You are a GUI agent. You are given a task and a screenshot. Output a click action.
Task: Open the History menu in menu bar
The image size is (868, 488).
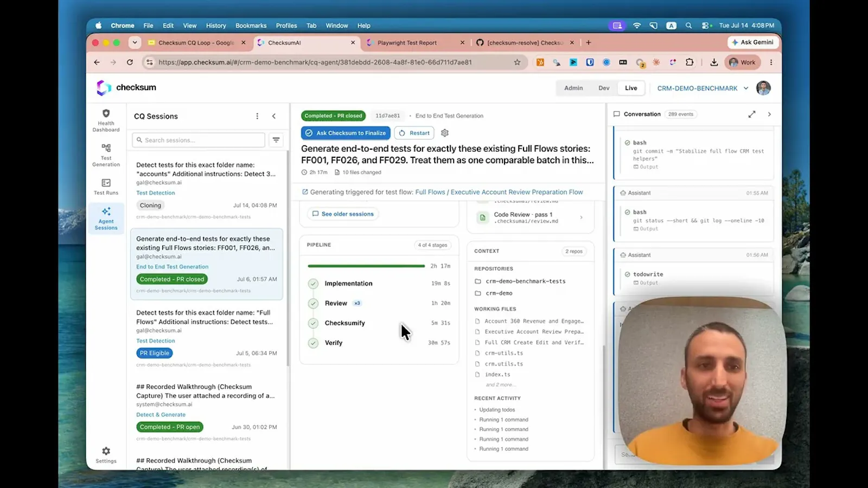click(216, 25)
